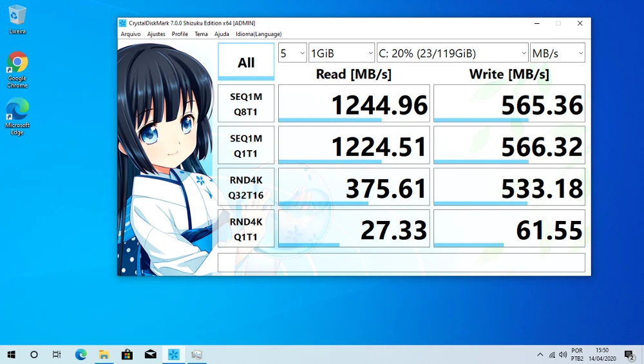The image size is (644, 364).
Task: Choose drive from C: 20% dropdown
Action: tap(453, 53)
